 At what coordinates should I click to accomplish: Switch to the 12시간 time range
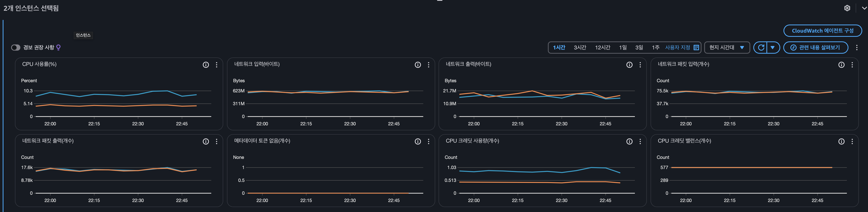[602, 48]
